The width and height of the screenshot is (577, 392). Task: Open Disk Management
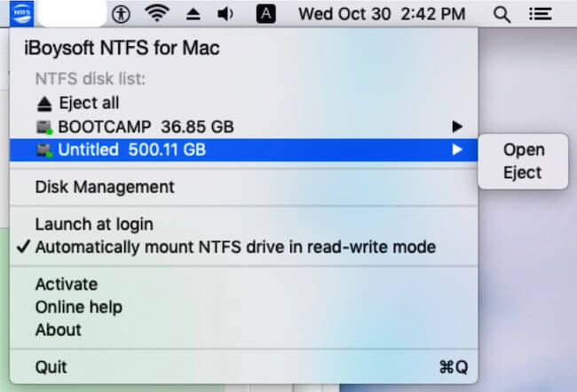[105, 187]
